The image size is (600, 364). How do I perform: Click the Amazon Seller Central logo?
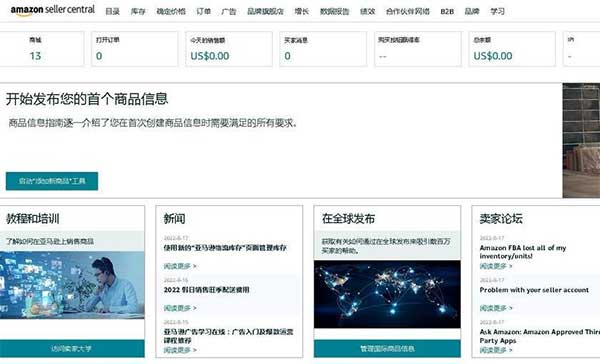point(52,10)
